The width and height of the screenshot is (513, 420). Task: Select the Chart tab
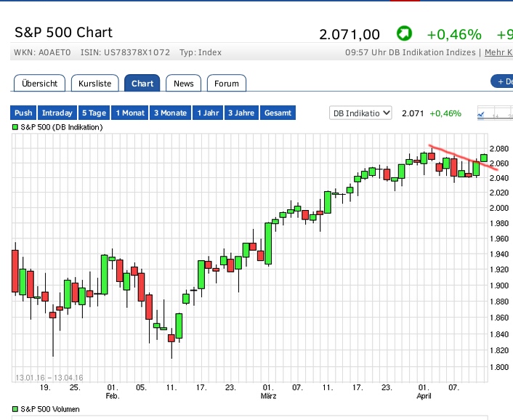coord(142,84)
